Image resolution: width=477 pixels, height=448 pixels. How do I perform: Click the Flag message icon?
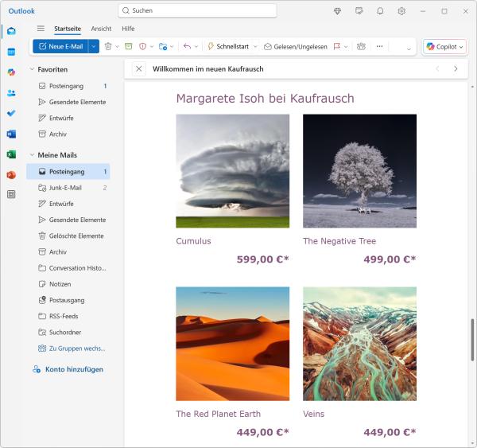[337, 46]
